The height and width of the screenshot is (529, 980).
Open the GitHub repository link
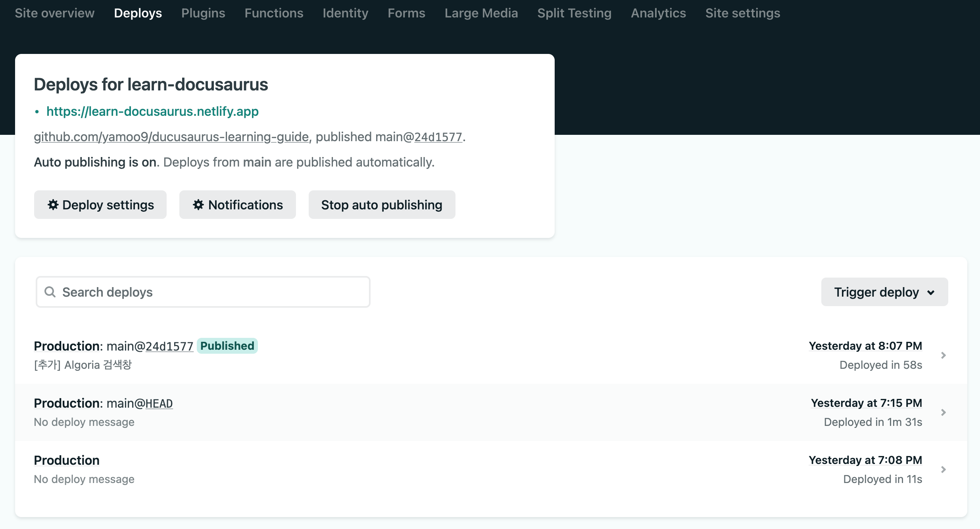click(171, 137)
